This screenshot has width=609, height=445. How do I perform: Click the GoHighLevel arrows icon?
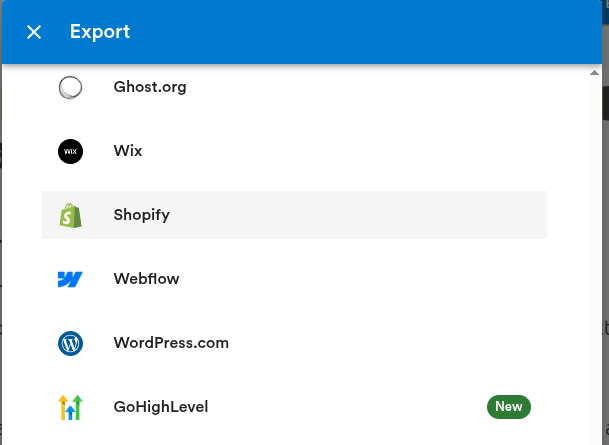click(x=70, y=407)
